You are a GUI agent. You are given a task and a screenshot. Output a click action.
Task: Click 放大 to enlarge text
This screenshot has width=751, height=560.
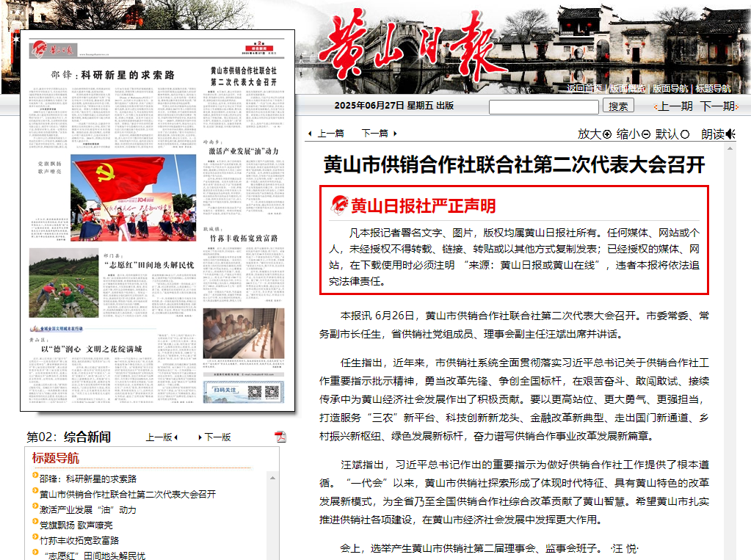click(589, 134)
